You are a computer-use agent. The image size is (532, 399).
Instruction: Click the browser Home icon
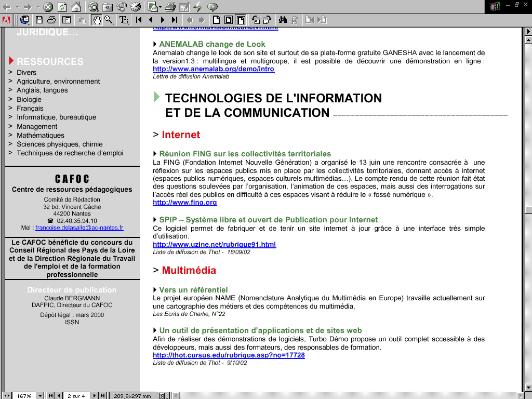pyautogui.click(x=76, y=7)
